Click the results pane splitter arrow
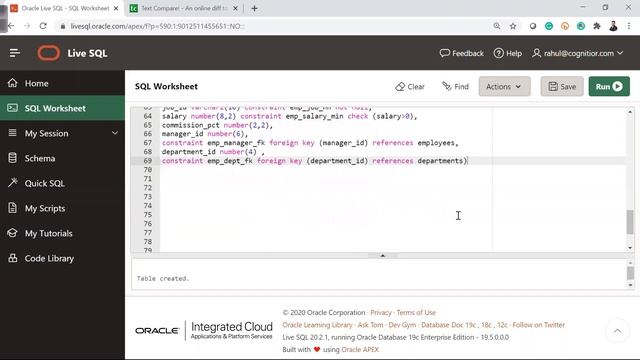The height and width of the screenshot is (360, 640). coord(382,256)
